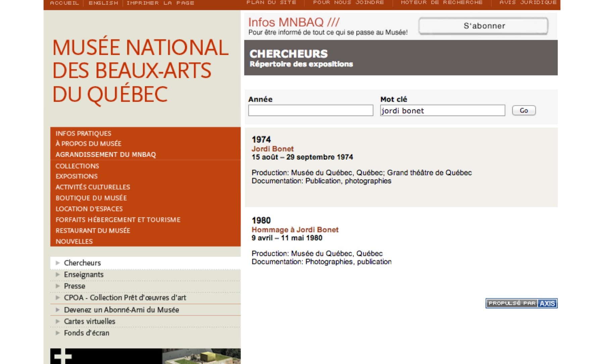Click the Musée national des beaux-arts logo
604x364 pixels.
pyautogui.click(x=140, y=71)
